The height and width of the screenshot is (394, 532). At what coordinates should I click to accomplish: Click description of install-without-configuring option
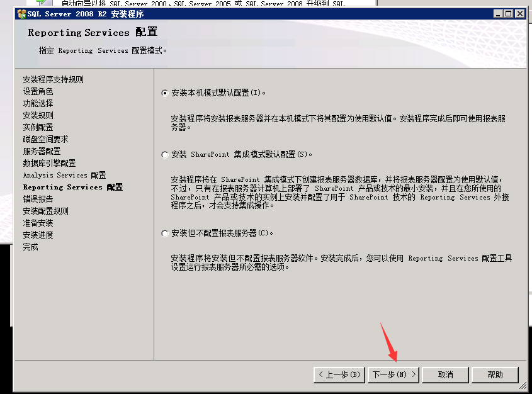click(341, 263)
